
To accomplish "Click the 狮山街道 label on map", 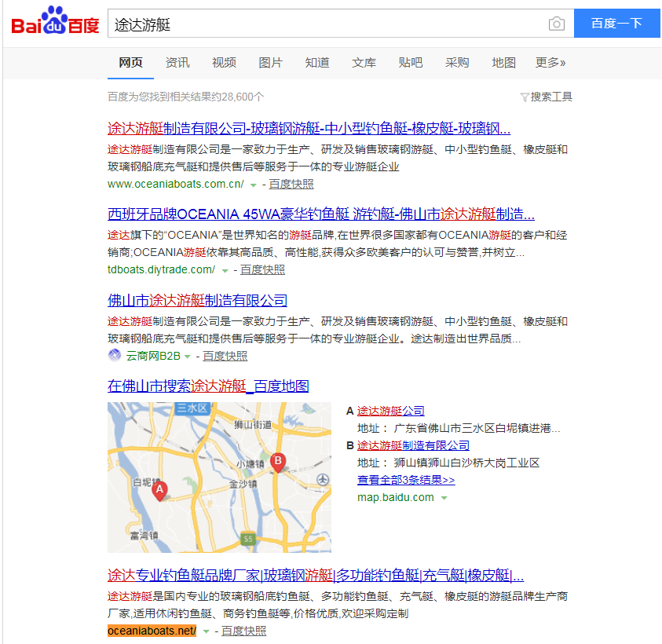I will [253, 424].
